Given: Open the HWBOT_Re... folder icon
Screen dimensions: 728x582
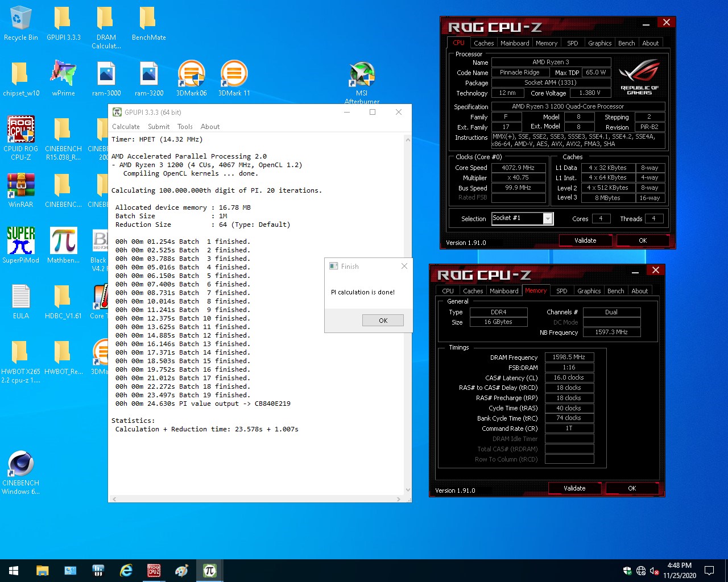Looking at the screenshot, I should 63,357.
